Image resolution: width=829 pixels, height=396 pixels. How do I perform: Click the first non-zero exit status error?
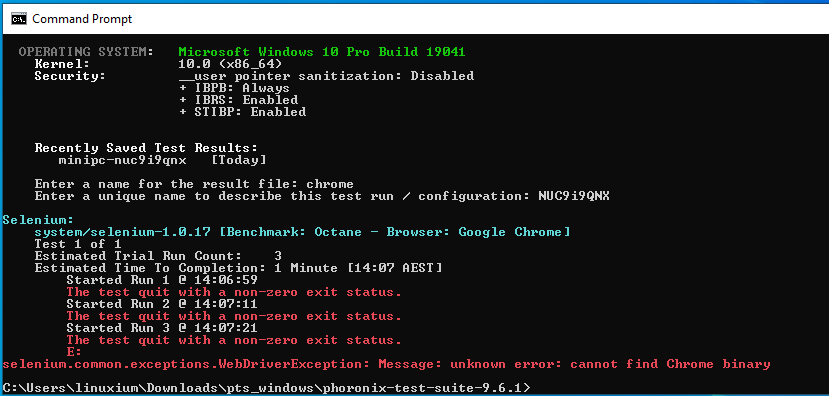[234, 292]
